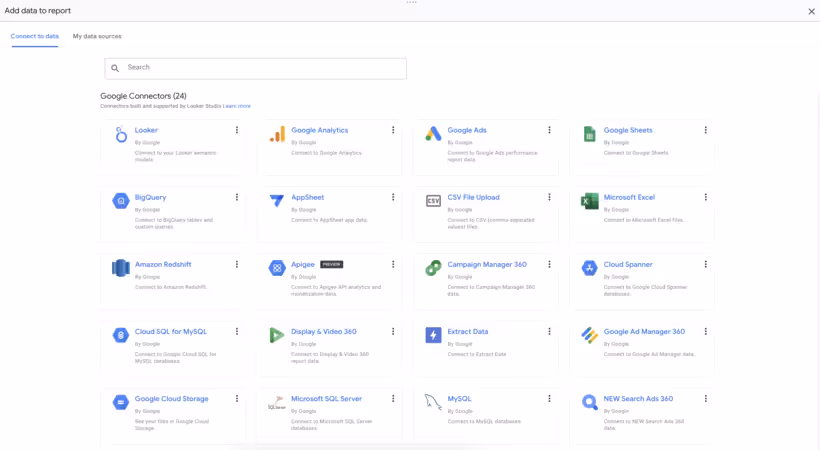Select the Campaign Manager 360 icon
The width and height of the screenshot is (820, 450).
pyautogui.click(x=433, y=268)
